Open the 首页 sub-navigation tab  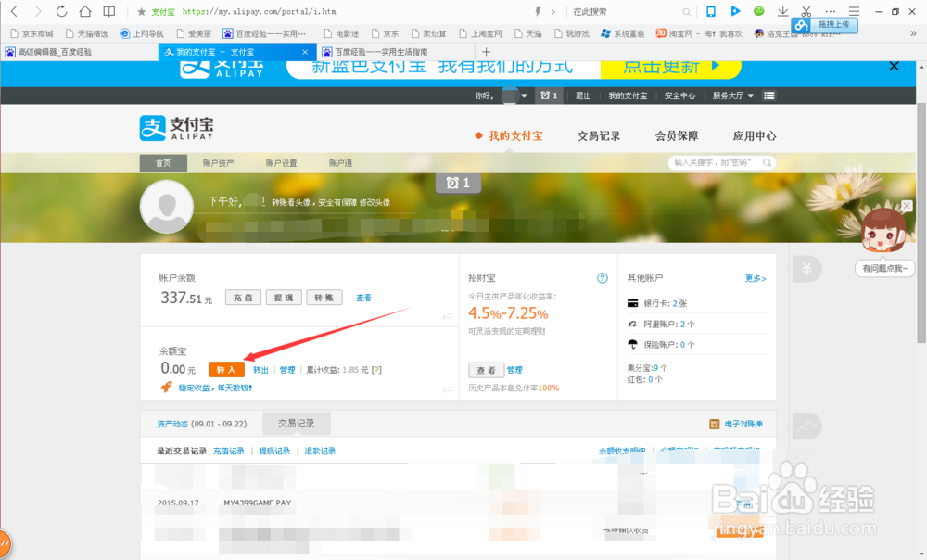click(x=163, y=163)
